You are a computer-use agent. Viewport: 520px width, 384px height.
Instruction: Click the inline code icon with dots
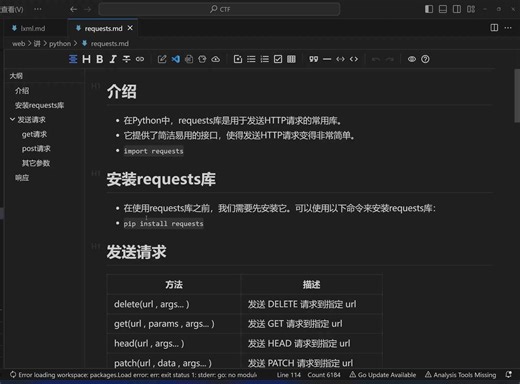[x=340, y=59]
